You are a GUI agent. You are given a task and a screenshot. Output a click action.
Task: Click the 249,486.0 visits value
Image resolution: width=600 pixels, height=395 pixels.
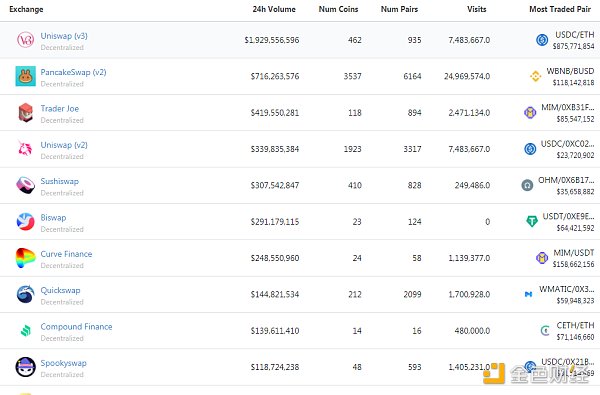[472, 186]
